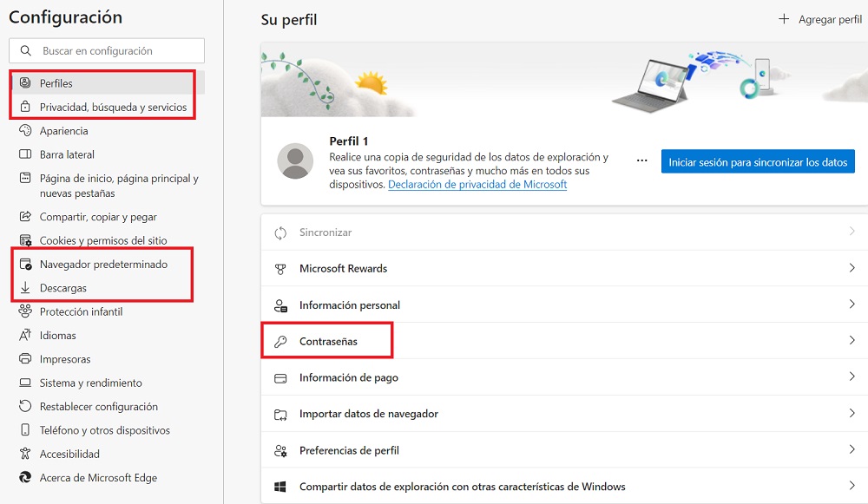Viewport: 868px width, 504px height.
Task: Select Perfiles in the settings menu
Action: tap(107, 83)
